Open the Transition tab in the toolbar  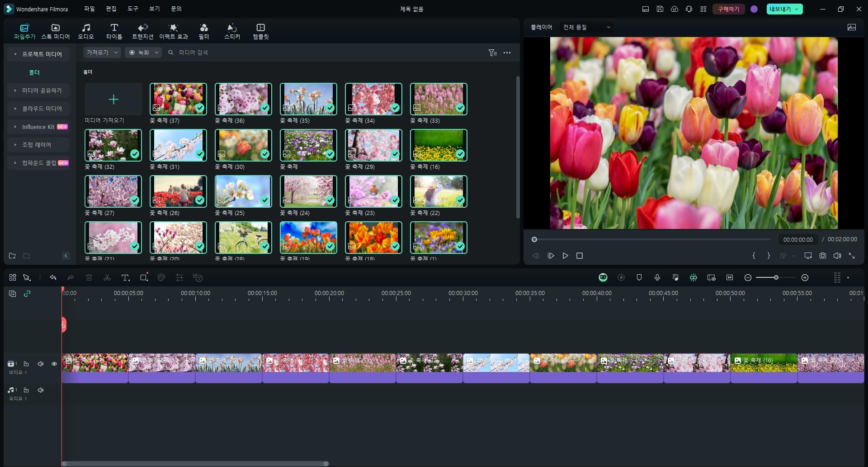(x=142, y=31)
